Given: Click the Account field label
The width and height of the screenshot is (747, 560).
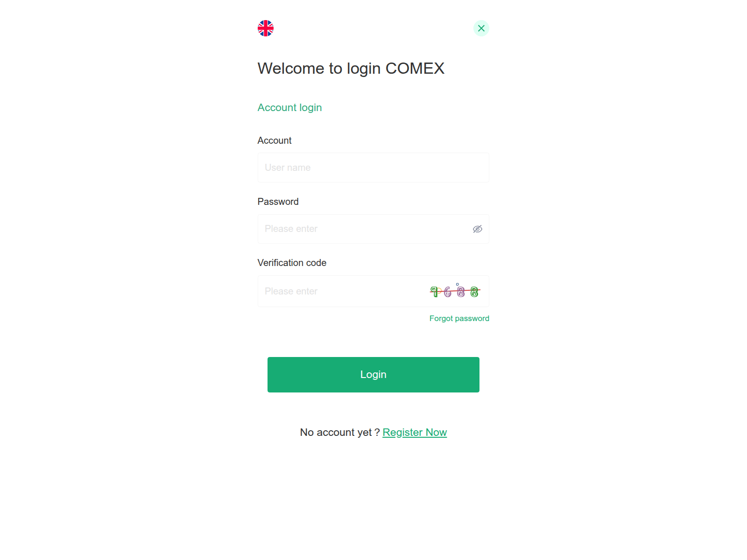Looking at the screenshot, I should [275, 140].
